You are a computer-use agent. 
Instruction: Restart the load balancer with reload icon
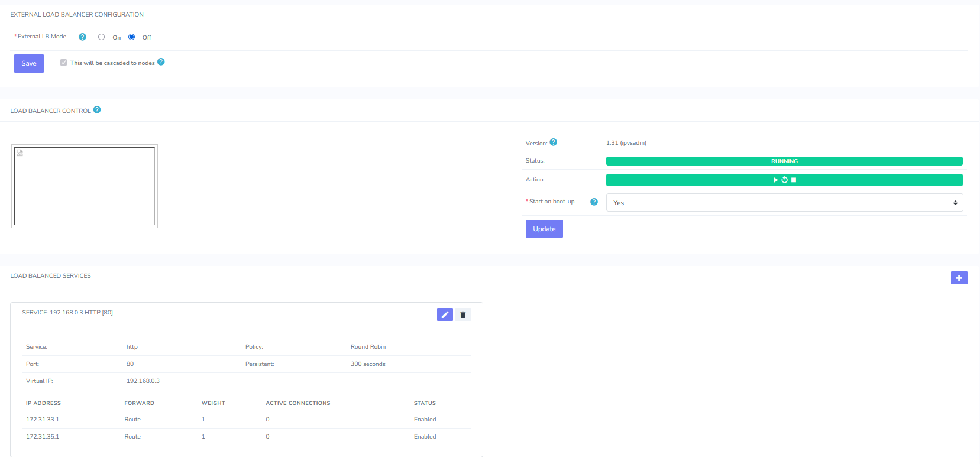point(785,180)
